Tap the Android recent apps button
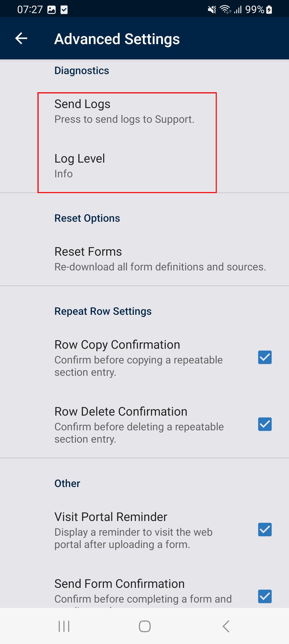Screen dimensions: 289x644 click(64, 626)
